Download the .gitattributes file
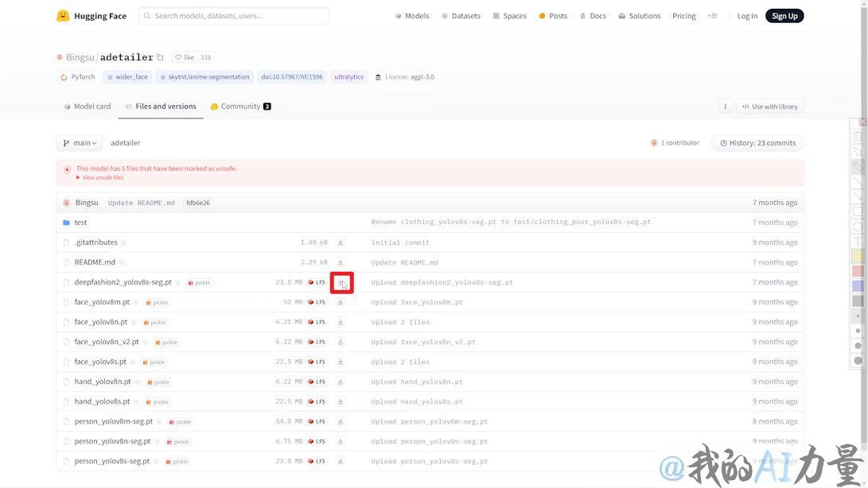868x488 pixels. [341, 242]
